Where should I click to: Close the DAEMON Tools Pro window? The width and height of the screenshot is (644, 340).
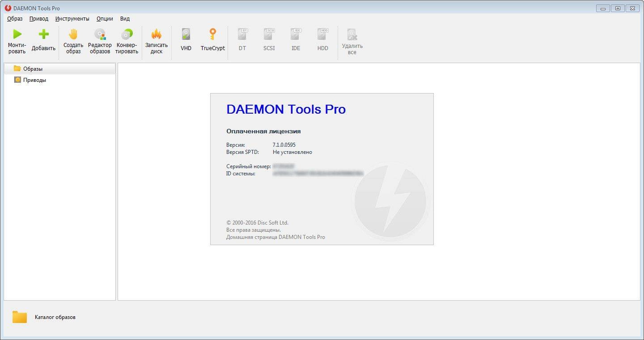(632, 8)
